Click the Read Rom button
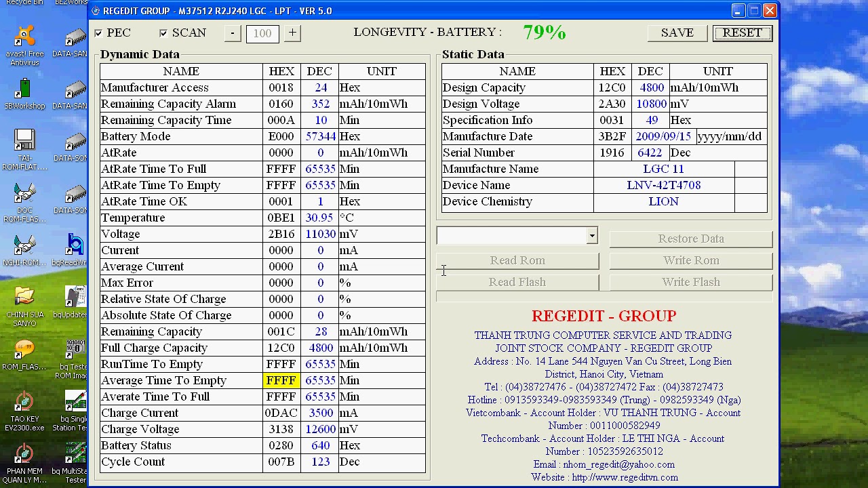The height and width of the screenshot is (488, 868). tap(517, 260)
